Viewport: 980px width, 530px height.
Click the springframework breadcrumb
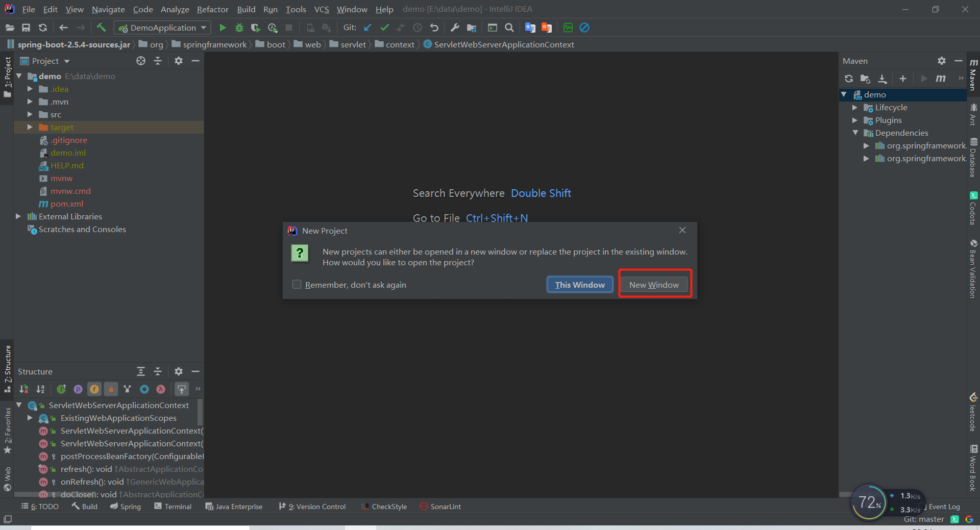click(x=214, y=44)
